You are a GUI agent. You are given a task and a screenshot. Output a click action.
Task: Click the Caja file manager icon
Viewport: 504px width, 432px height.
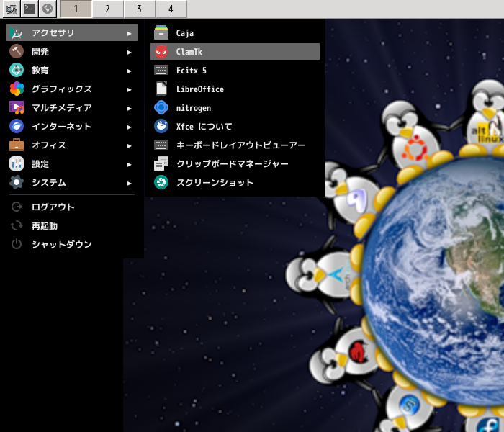[161, 33]
